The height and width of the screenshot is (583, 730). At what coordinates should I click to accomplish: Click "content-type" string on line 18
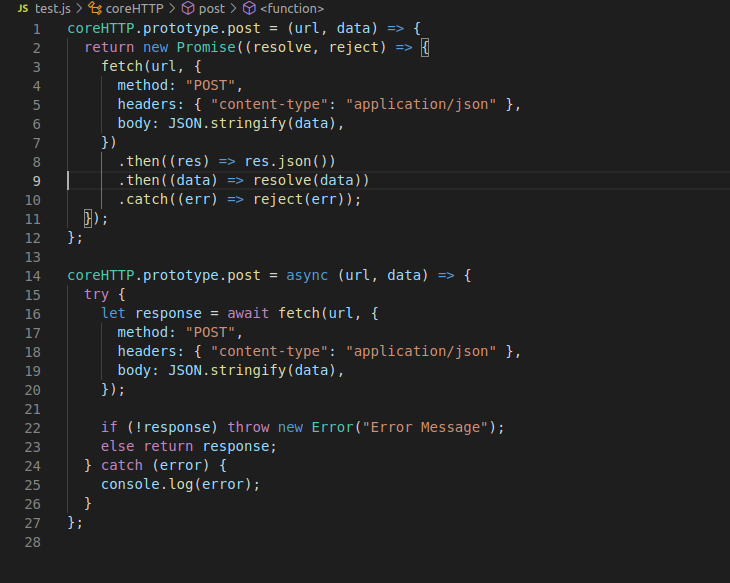click(x=269, y=352)
